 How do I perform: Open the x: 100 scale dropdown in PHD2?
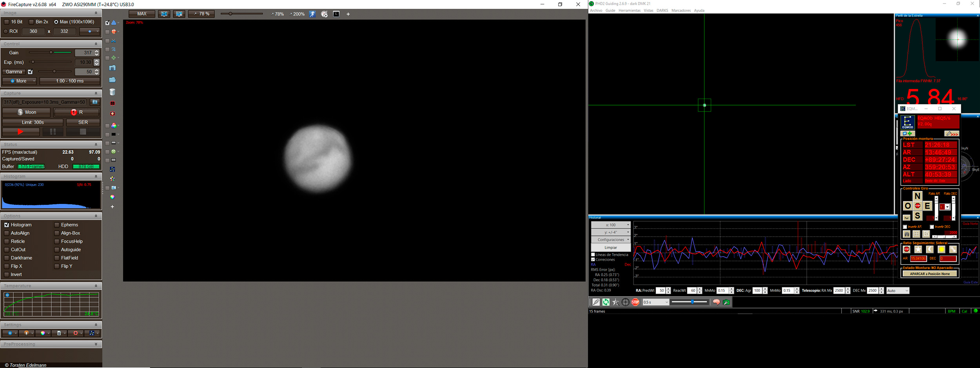coord(611,225)
